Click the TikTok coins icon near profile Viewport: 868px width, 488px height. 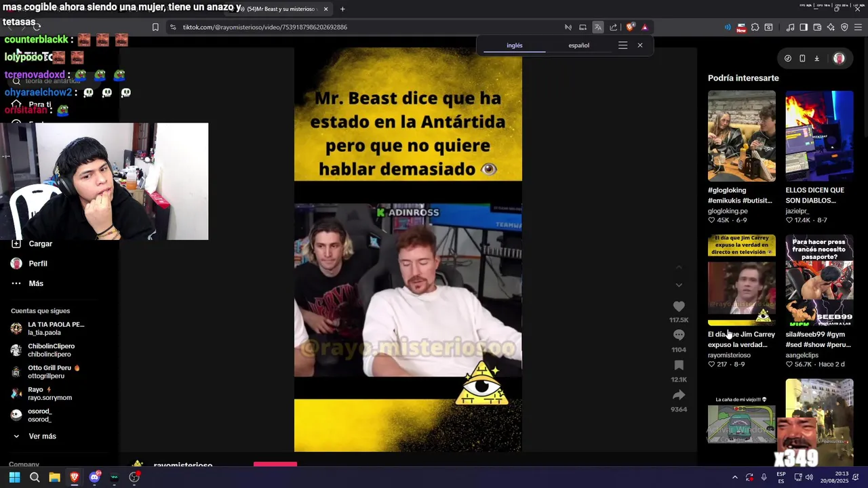click(787, 58)
